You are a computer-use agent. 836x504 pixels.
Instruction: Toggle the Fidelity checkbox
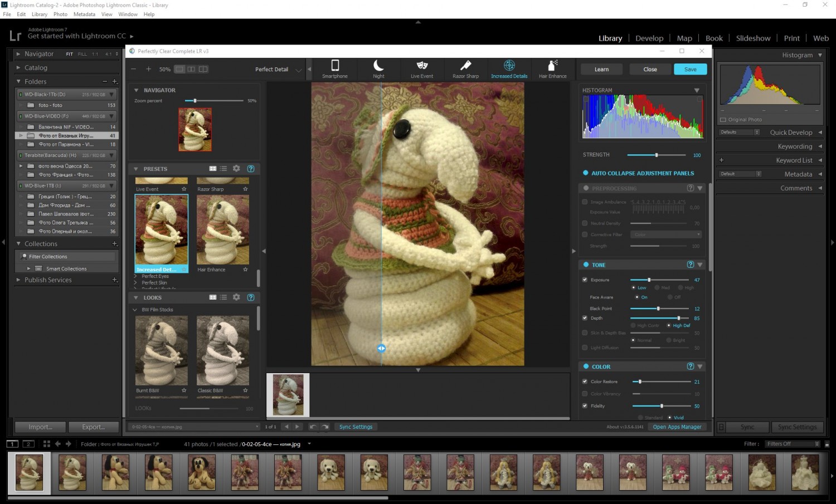pyautogui.click(x=585, y=406)
